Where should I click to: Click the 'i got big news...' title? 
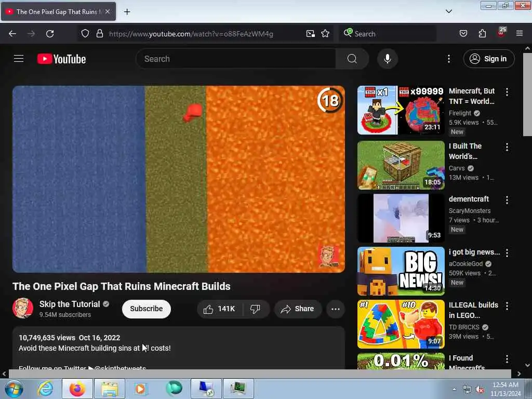[x=474, y=252]
